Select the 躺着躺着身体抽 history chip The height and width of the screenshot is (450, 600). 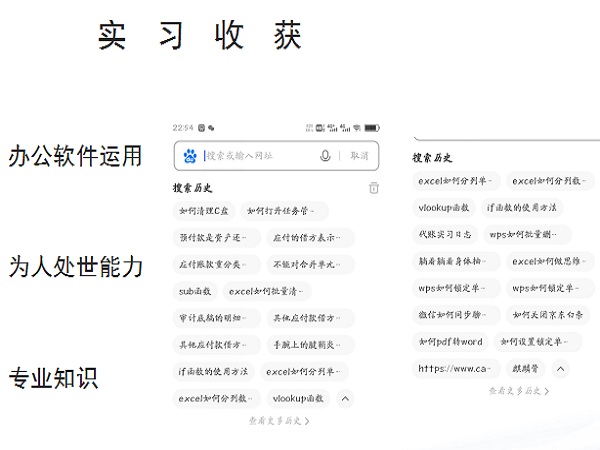point(456,261)
